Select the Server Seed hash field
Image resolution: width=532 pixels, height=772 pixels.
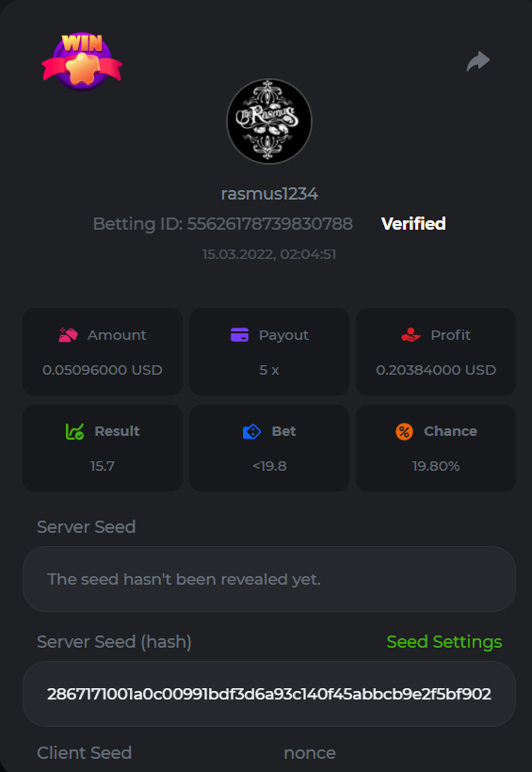coord(269,694)
